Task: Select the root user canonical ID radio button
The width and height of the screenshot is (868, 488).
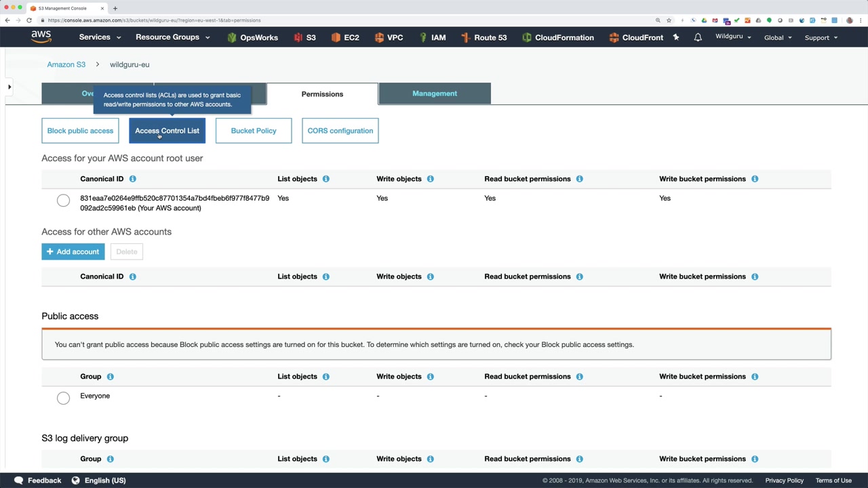Action: [x=63, y=200]
